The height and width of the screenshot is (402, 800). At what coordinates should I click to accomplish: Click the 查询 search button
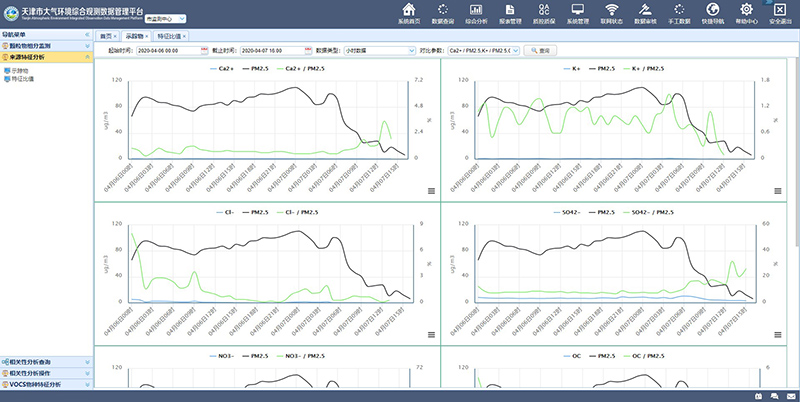click(538, 49)
